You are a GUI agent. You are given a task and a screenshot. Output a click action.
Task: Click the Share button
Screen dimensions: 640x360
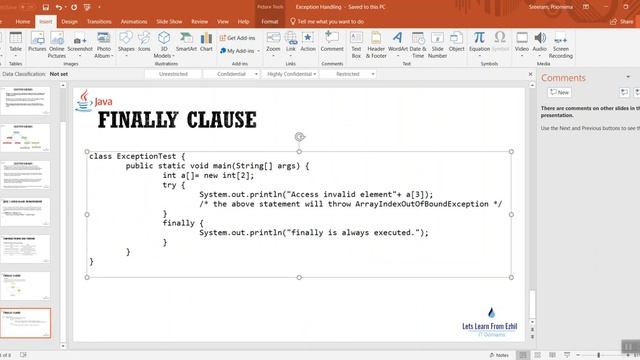pyautogui.click(x=621, y=22)
